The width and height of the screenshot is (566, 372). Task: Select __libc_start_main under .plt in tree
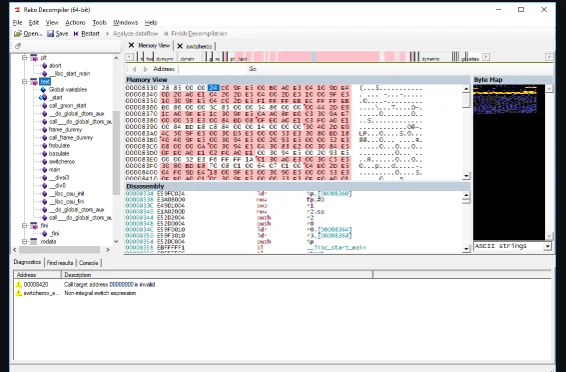click(x=69, y=74)
